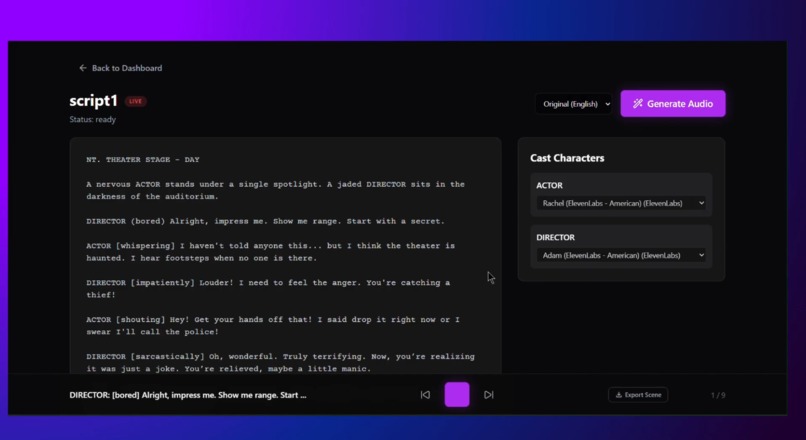
Task: Click the ACTOR [whispering] script line
Action: pos(270,252)
